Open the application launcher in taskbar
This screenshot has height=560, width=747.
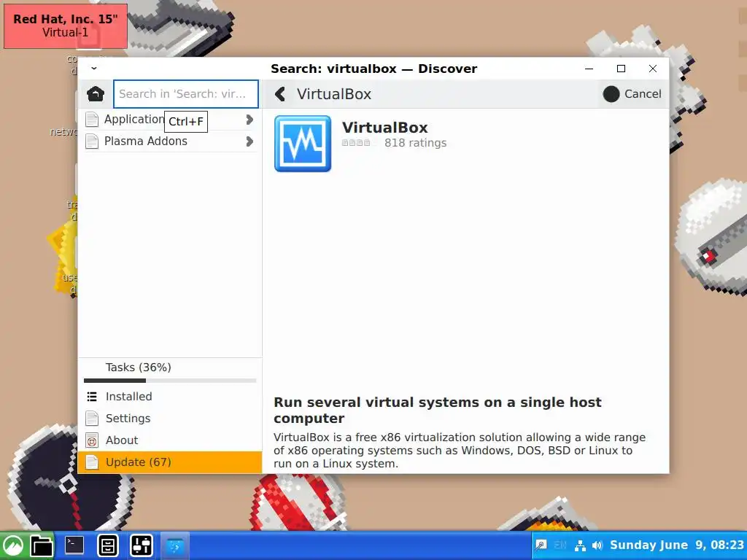click(13, 545)
